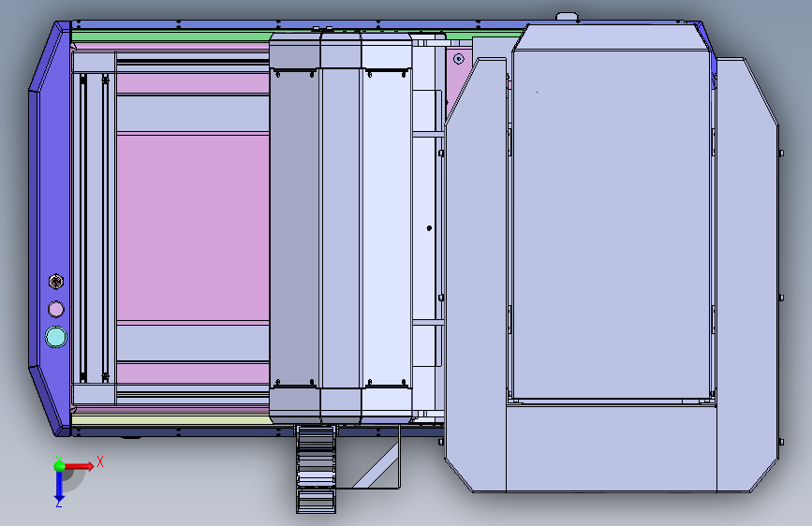Click the blue Z label of triad

pos(59,503)
